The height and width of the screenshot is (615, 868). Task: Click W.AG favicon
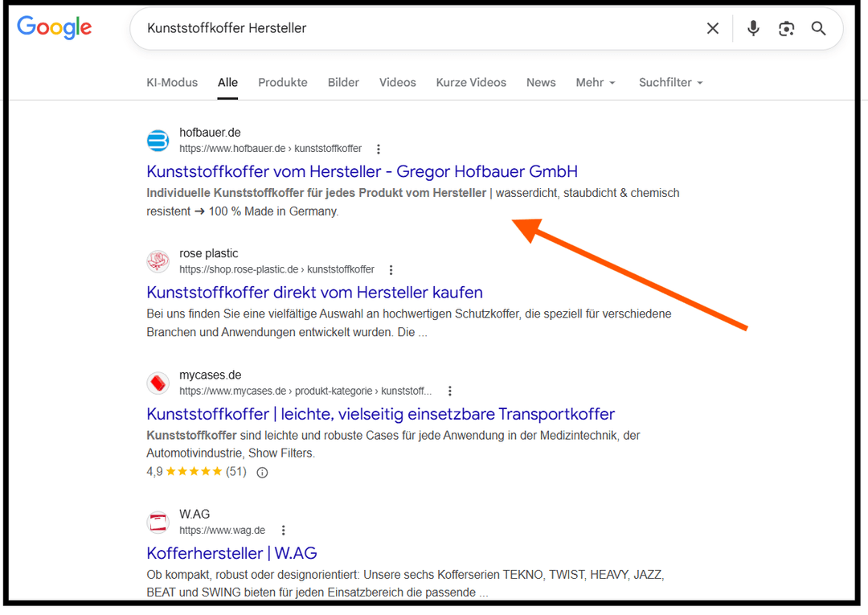coord(158,522)
